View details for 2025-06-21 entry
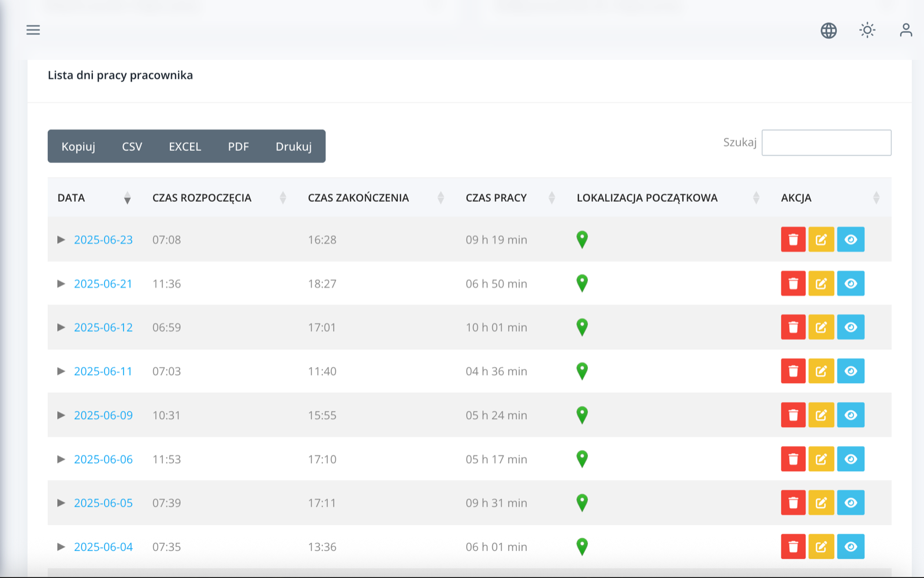The image size is (924, 578). [x=851, y=283]
